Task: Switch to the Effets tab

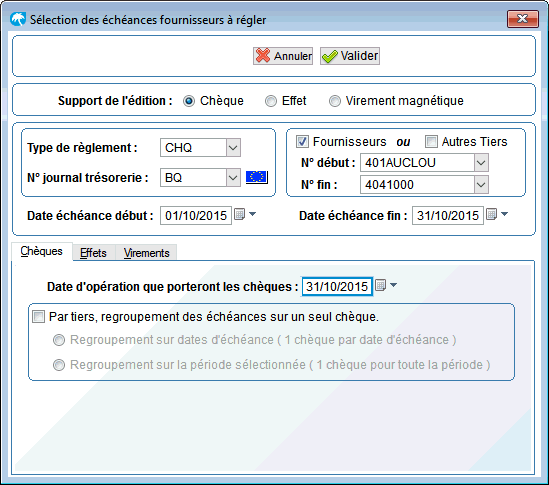Action: coord(93,253)
